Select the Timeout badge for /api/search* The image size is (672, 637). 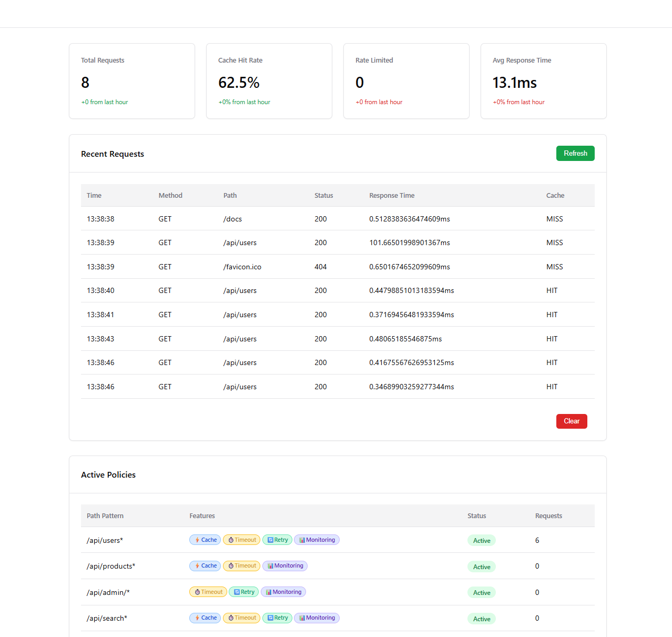[x=241, y=618]
